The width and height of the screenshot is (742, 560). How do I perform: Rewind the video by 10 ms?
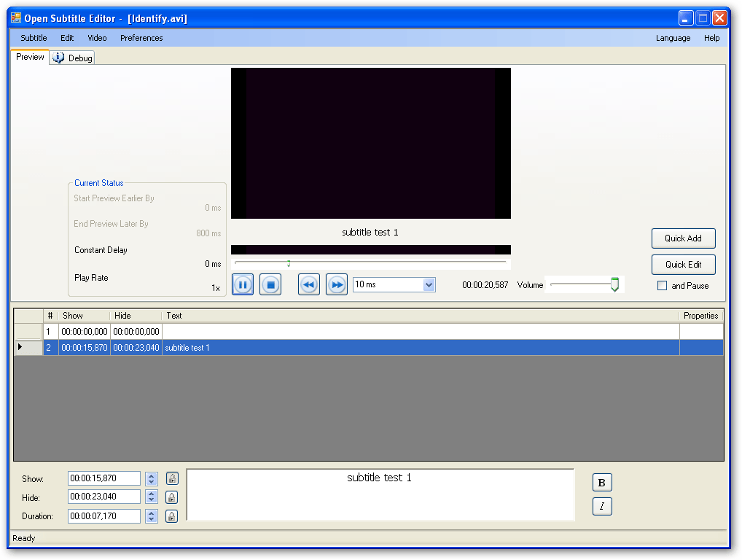pos(308,284)
